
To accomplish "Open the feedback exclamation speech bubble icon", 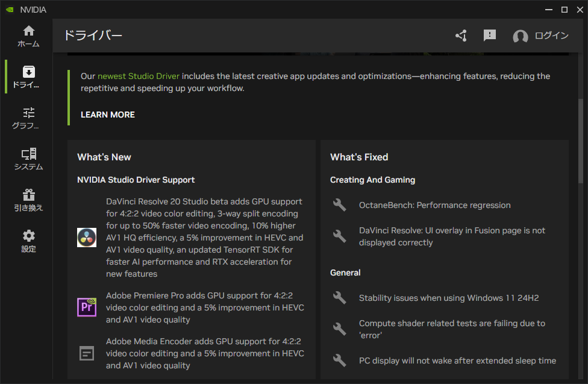I will click(489, 36).
